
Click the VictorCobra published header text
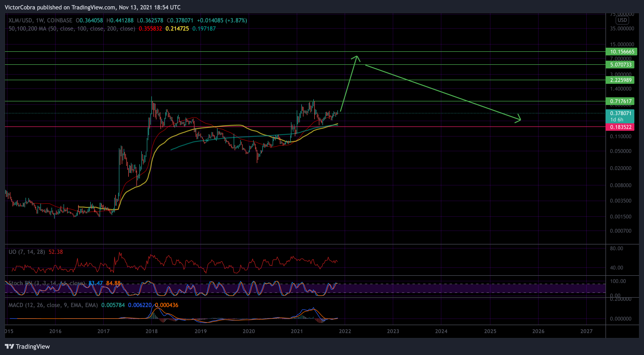(92, 7)
